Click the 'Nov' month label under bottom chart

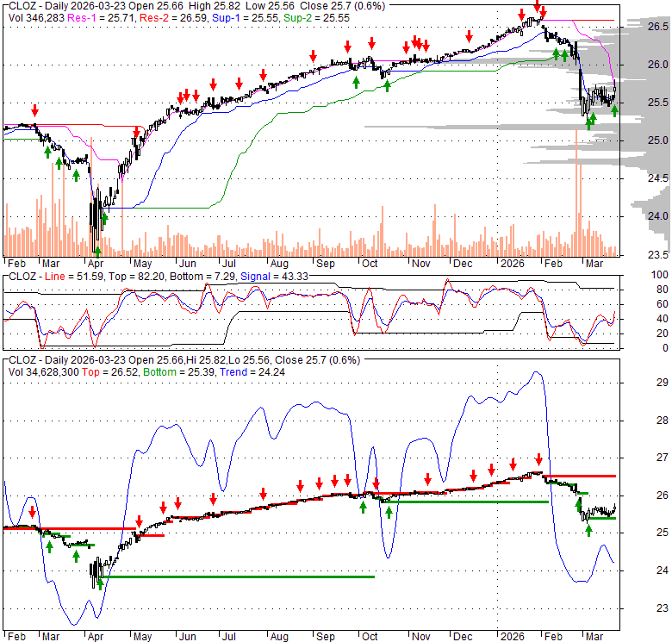[420, 637]
